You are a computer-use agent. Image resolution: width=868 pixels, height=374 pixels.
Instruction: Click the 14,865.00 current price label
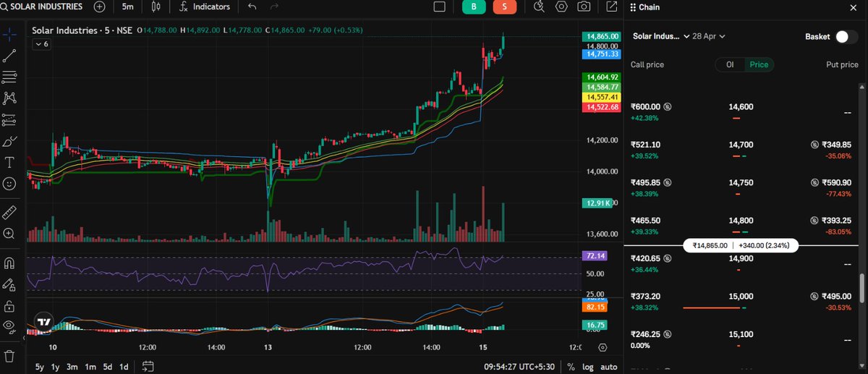tap(601, 35)
